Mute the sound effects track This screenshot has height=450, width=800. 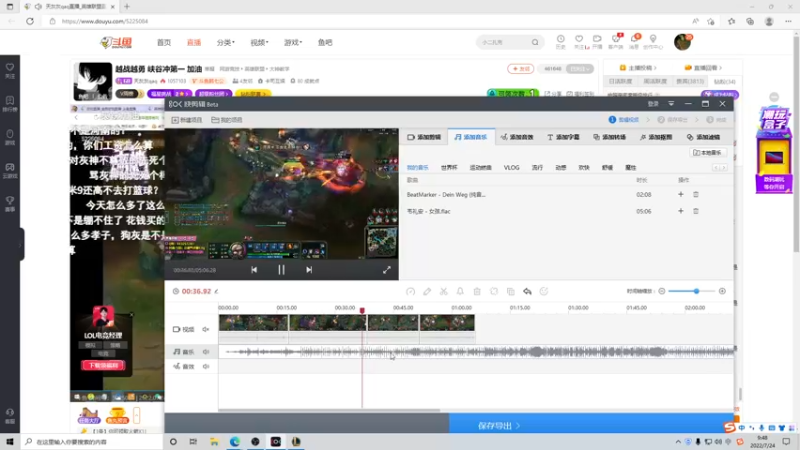coord(206,366)
